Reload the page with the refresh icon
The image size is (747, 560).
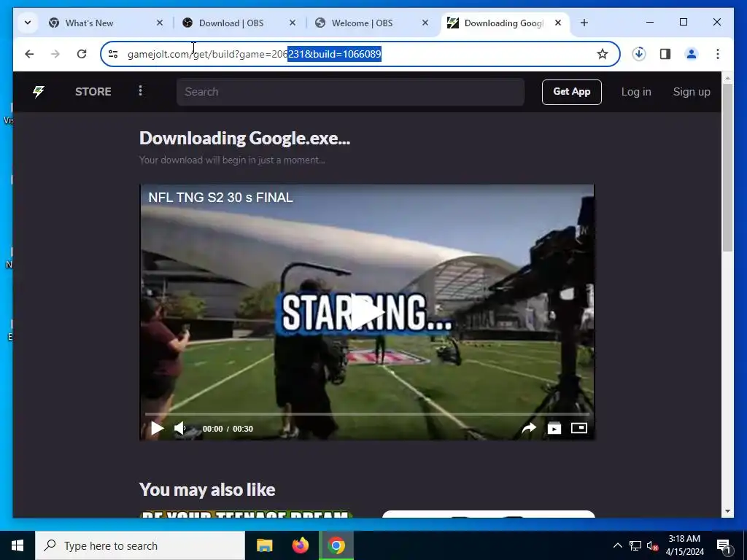pos(82,54)
